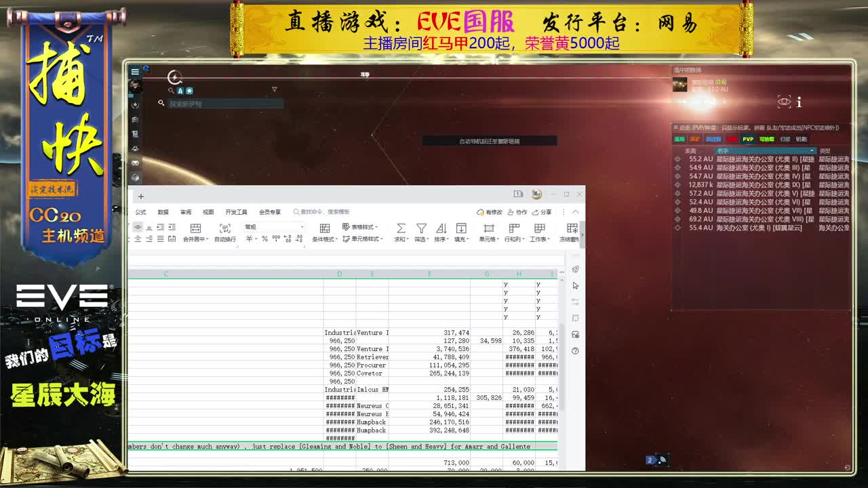This screenshot has height=488, width=868.
Task: Click the rocket icon in side panel
Action: pyautogui.click(x=576, y=270)
